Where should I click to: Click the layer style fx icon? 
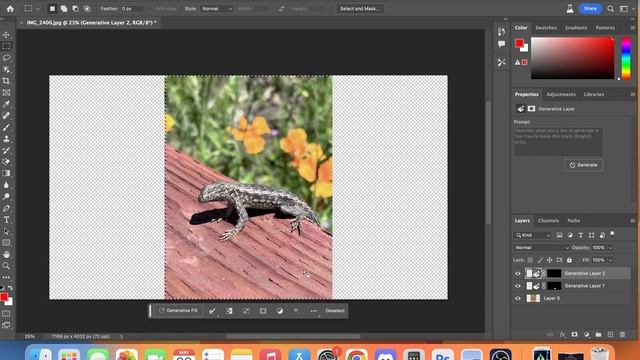562,335
